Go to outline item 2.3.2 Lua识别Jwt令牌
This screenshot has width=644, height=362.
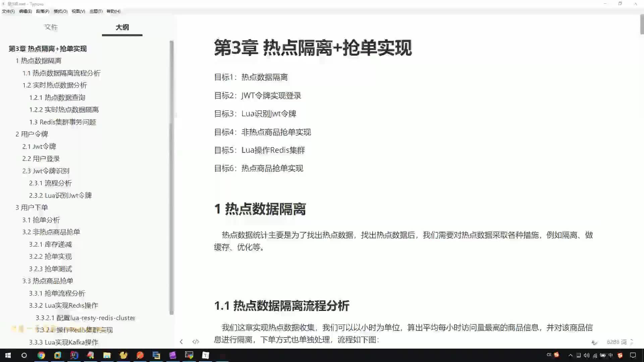pos(60,195)
